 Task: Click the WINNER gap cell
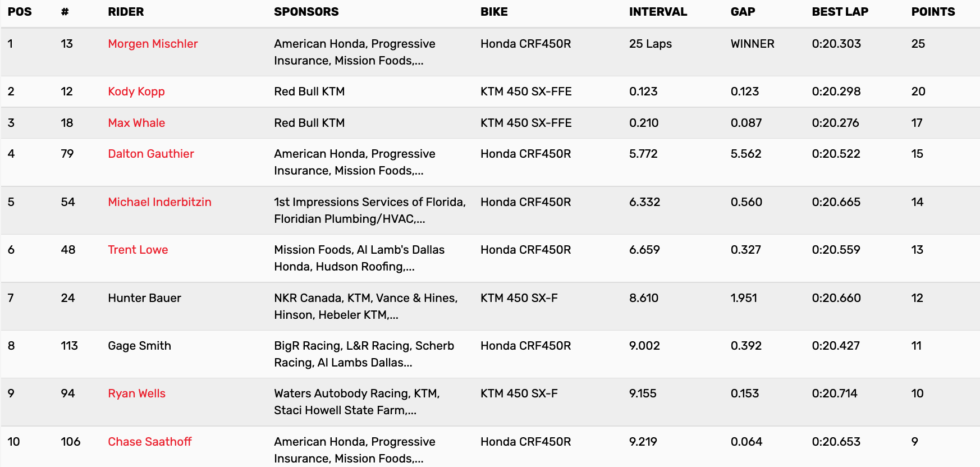click(752, 44)
